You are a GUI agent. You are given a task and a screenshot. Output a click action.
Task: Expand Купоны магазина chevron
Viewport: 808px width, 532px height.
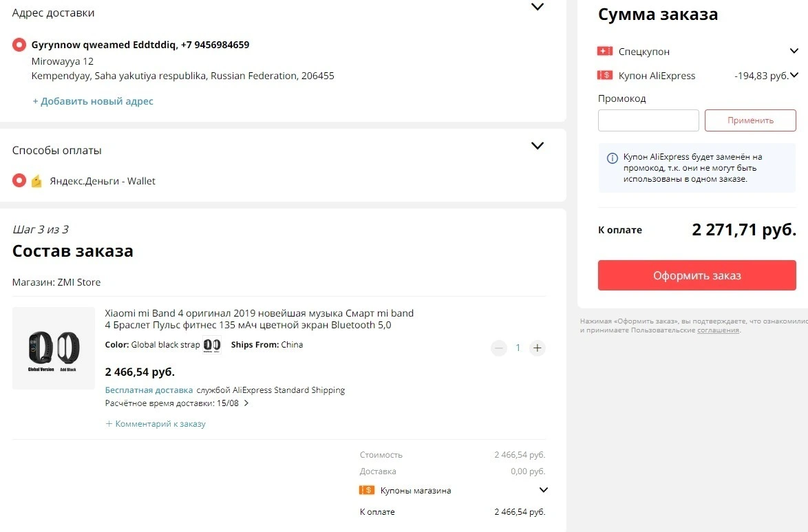543,490
